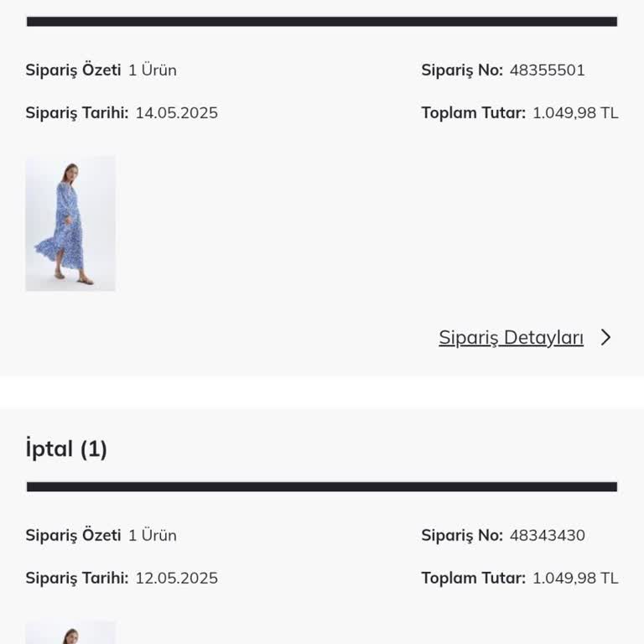Select the cancelled order's partial dress thumbnail
This screenshot has width=644, height=644.
70,633
